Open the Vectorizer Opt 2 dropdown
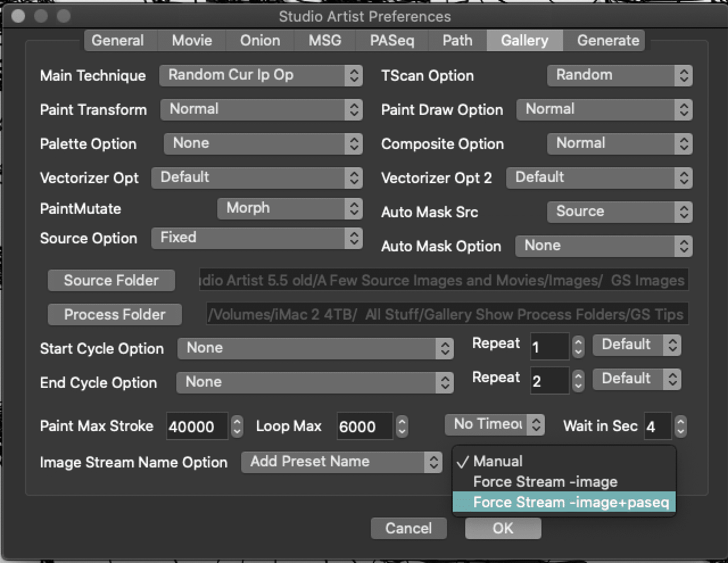Screen dimensions: 728x563 tap(599, 178)
